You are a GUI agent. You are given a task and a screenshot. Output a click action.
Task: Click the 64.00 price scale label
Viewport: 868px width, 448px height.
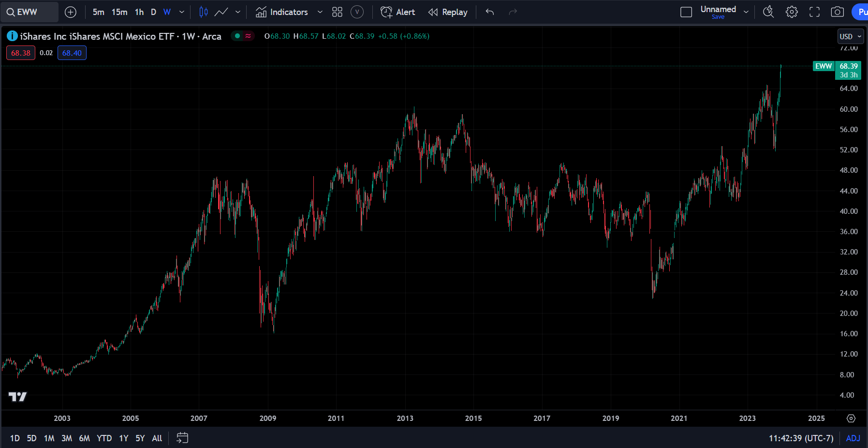(x=849, y=89)
